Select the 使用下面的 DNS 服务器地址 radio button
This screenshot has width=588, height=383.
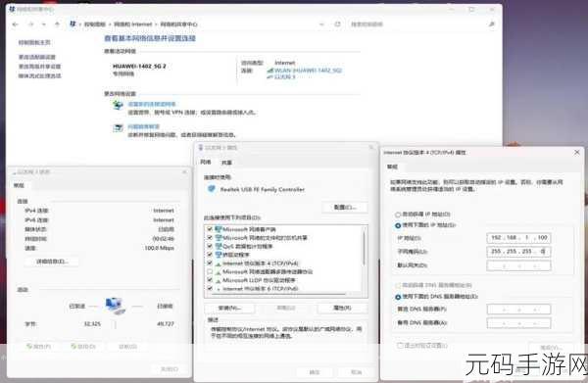pos(398,297)
